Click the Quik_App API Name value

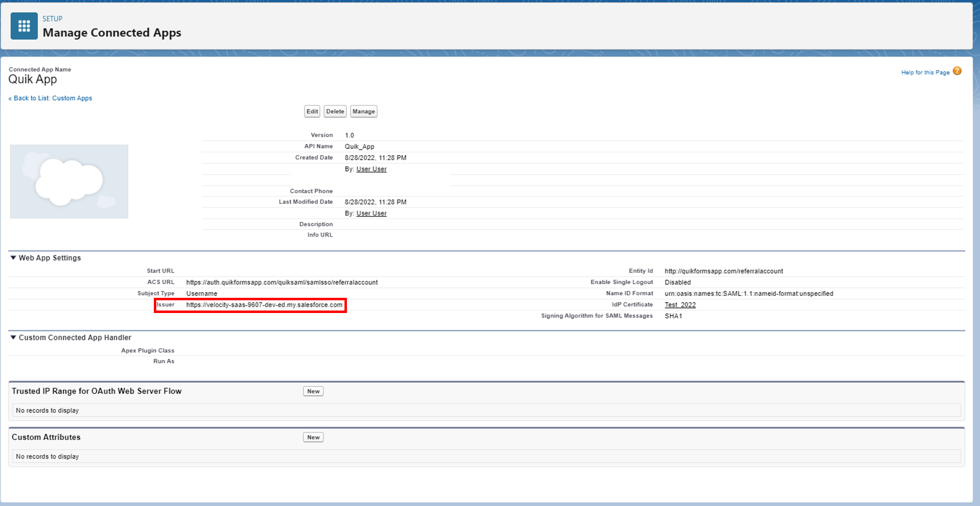pyautogui.click(x=359, y=146)
